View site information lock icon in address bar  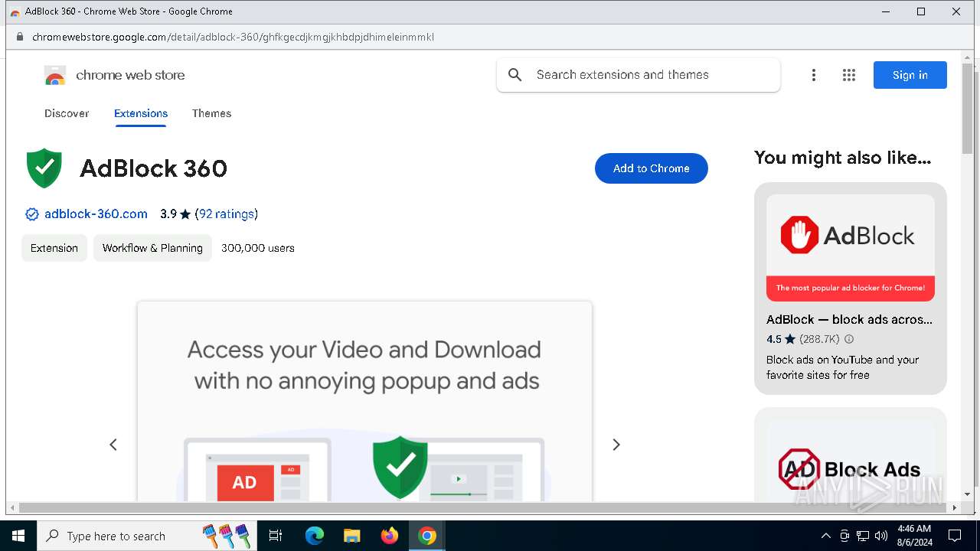click(20, 37)
